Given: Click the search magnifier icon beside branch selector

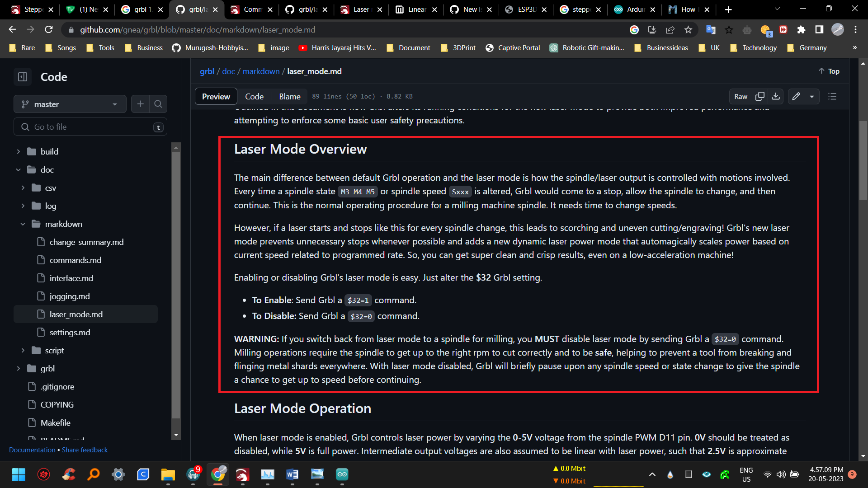Looking at the screenshot, I should click(158, 104).
